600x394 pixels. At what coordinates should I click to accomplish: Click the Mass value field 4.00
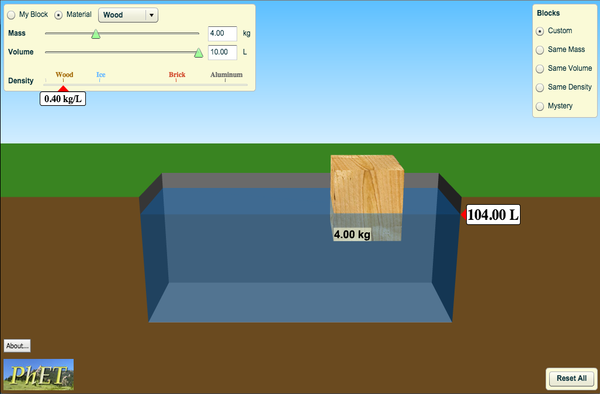[x=222, y=33]
